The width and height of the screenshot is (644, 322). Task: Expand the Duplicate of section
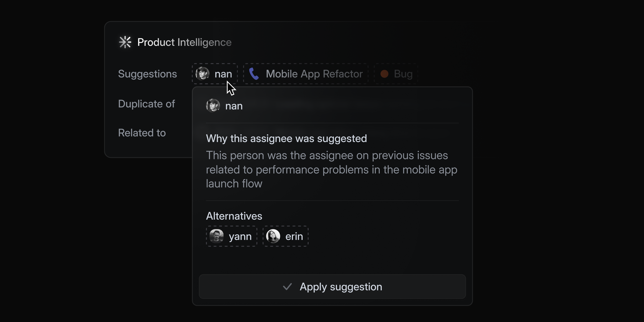click(147, 104)
